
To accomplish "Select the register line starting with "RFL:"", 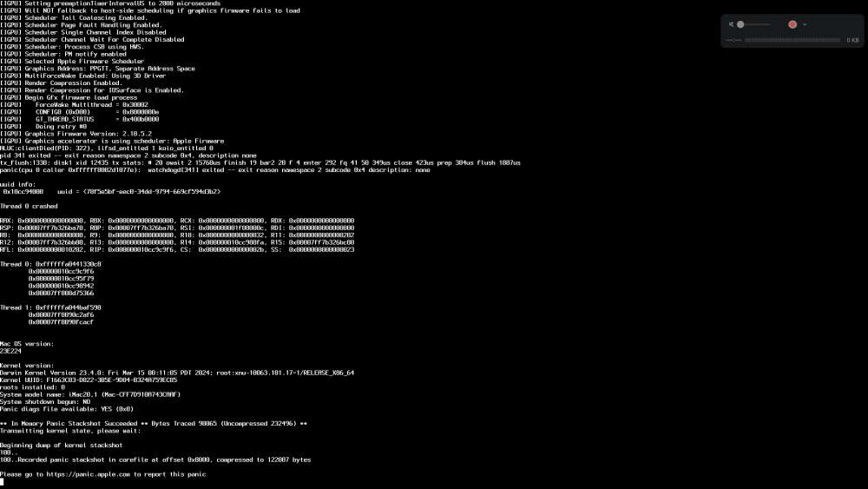I will click(x=177, y=249).
